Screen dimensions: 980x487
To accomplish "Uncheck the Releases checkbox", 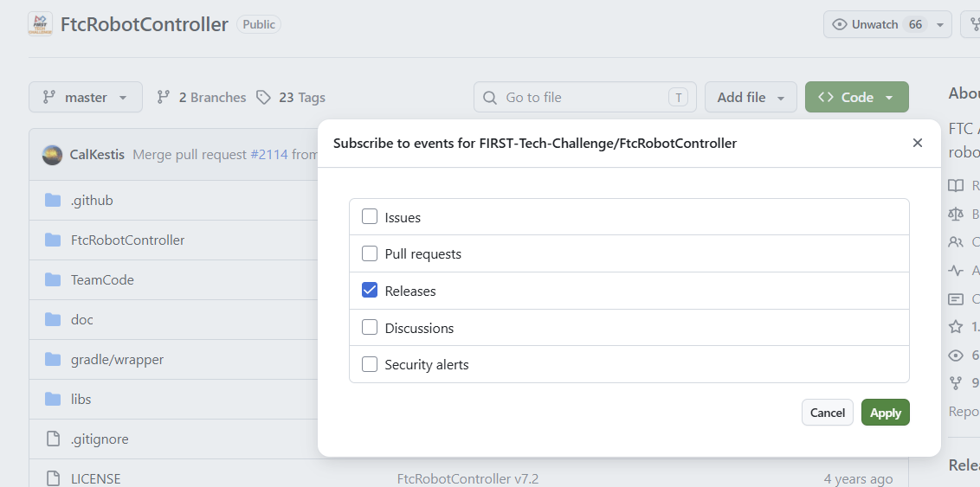I will (x=370, y=291).
